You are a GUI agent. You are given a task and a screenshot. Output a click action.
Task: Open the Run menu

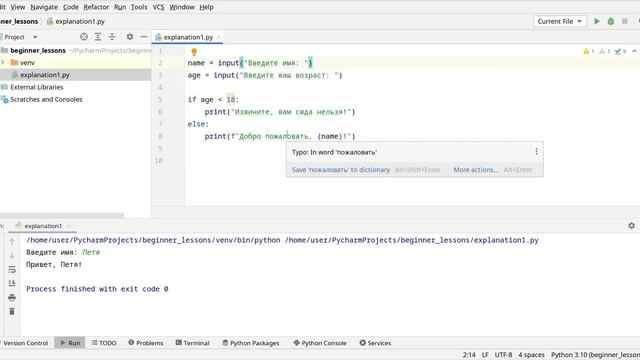tap(120, 7)
